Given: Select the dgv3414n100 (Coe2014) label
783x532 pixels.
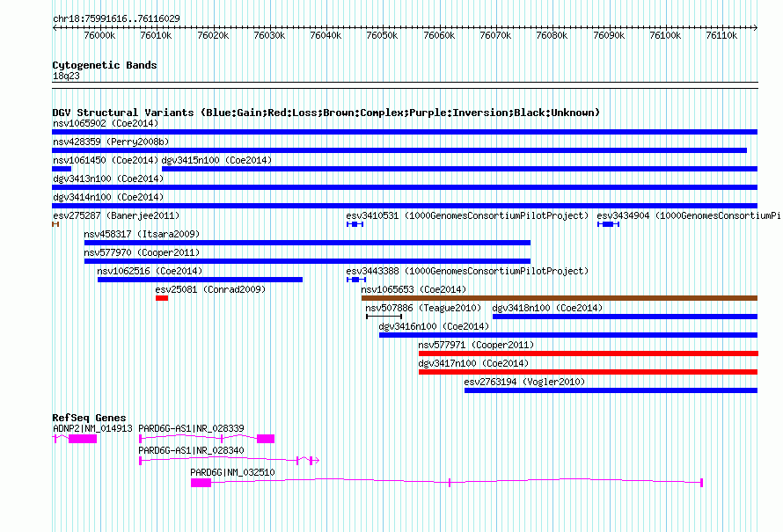Looking at the screenshot, I should (108, 197).
